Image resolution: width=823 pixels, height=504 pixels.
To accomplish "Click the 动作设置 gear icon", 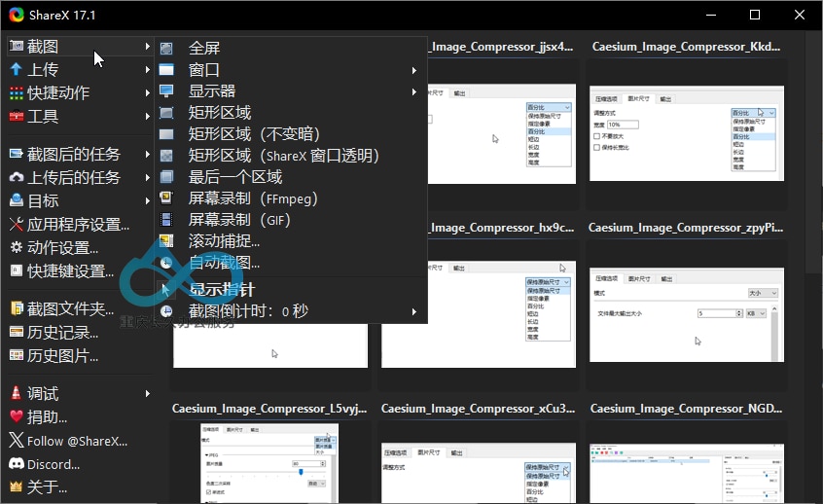I will click(x=17, y=247).
